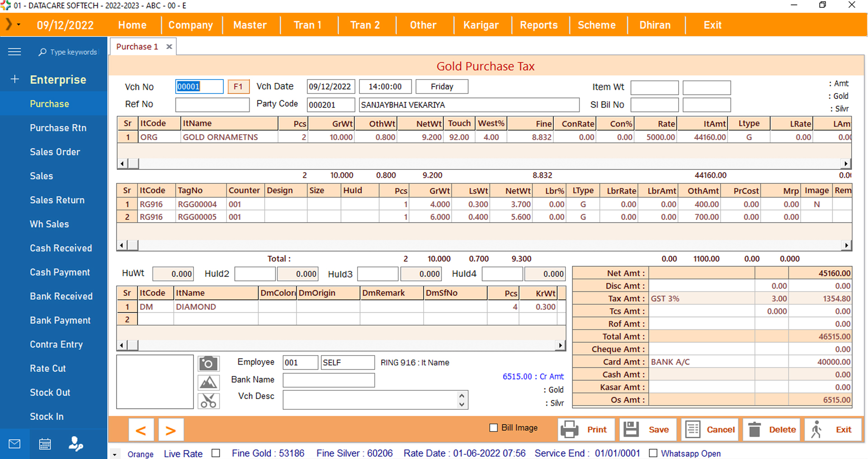Toggle the Whatsapp Open checkbox
The height and width of the screenshot is (459, 868).
tap(653, 453)
